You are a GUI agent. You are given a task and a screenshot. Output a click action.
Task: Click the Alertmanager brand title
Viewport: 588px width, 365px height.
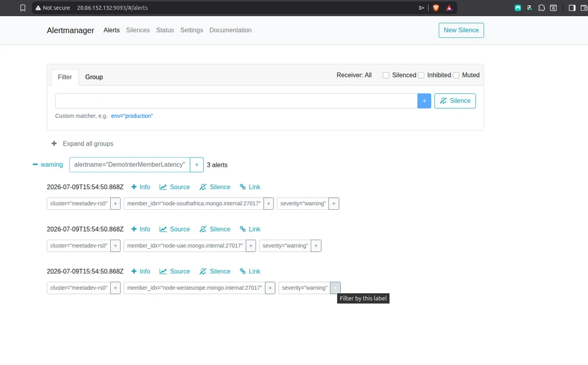point(71,30)
